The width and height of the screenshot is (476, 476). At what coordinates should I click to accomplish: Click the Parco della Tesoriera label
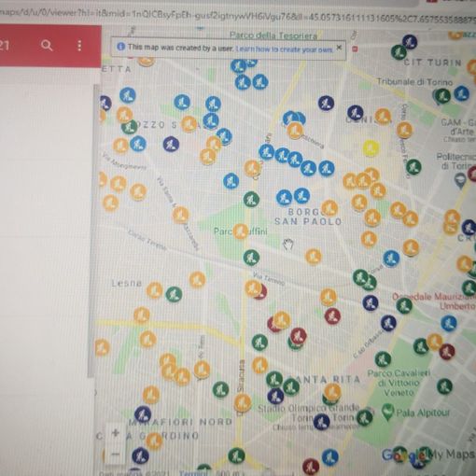[x=273, y=35]
